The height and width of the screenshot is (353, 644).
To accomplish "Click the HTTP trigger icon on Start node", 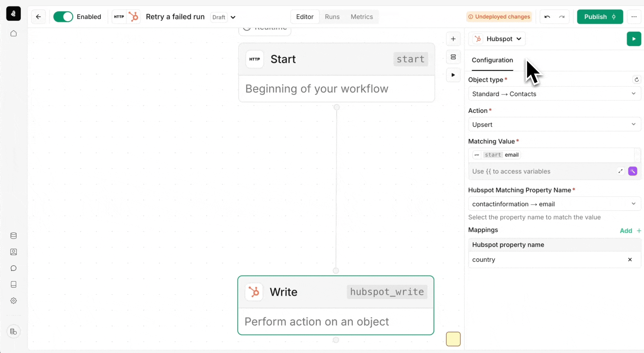I will [254, 59].
